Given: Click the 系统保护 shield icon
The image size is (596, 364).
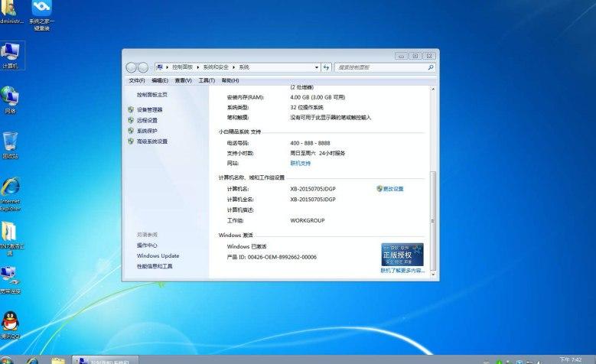Looking at the screenshot, I should tap(131, 131).
